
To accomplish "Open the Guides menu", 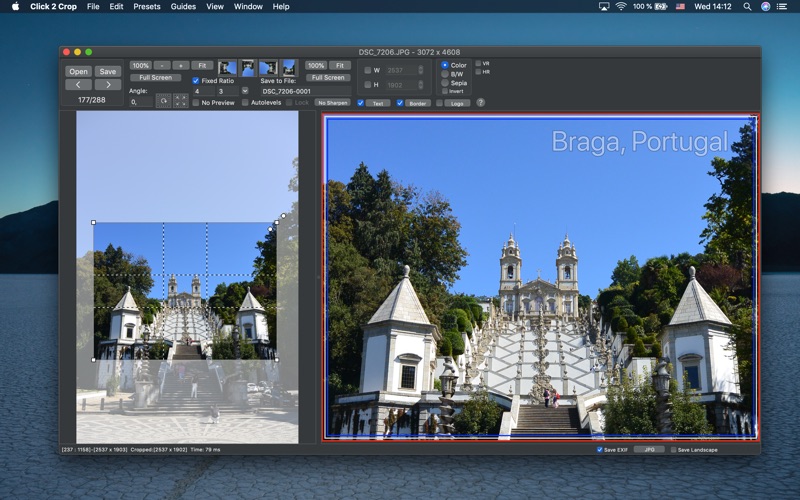I will pos(183,7).
